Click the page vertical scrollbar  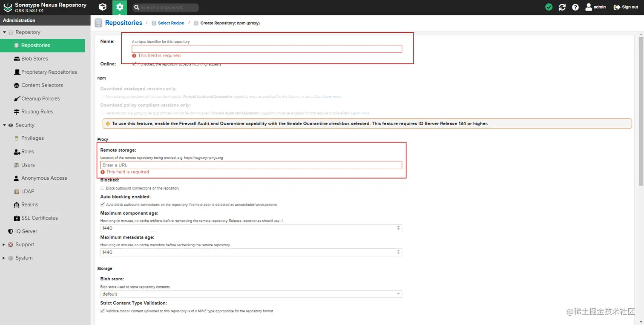(641, 111)
